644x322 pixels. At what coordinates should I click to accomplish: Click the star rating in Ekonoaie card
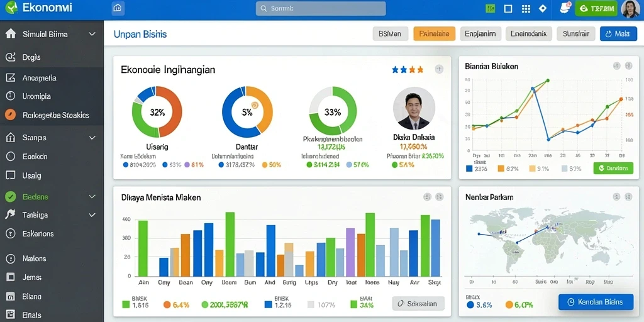[408, 70]
